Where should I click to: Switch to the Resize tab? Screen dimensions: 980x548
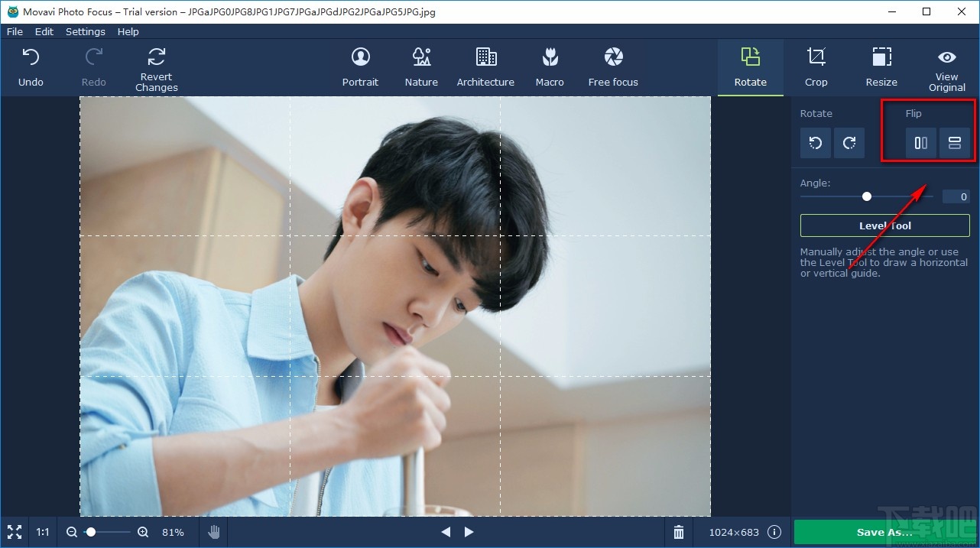pos(881,67)
